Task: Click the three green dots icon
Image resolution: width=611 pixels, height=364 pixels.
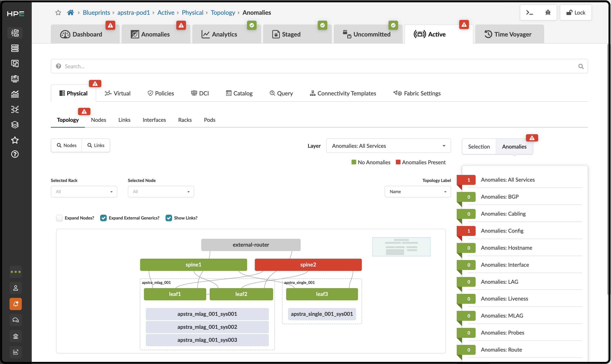Action: click(x=16, y=272)
